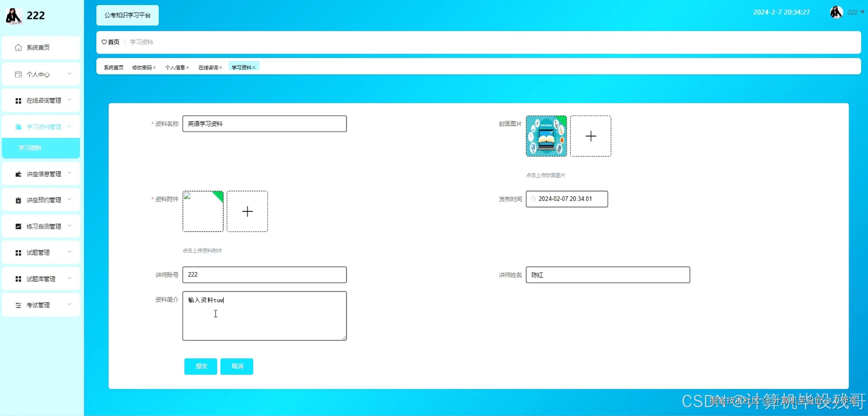
Task: Close the 在线咨询 tab
Action: coord(221,68)
